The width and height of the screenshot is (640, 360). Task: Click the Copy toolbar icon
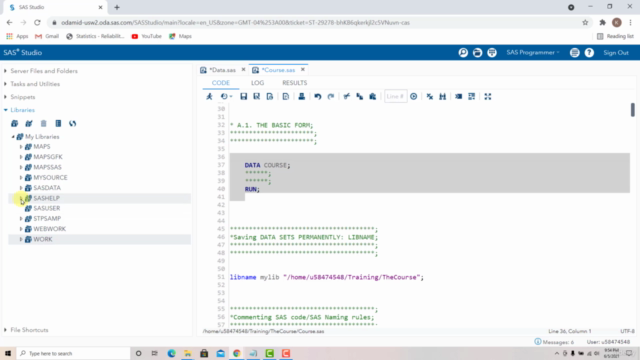(360, 97)
